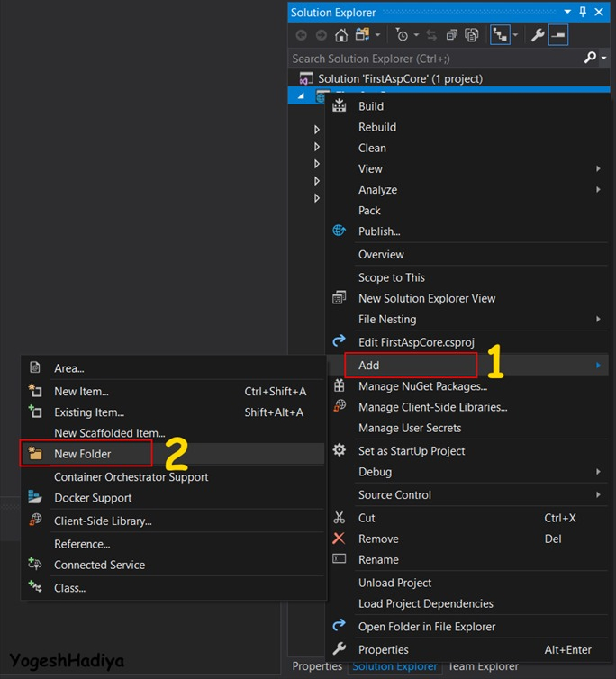Image resolution: width=616 pixels, height=679 pixels.
Task: Click the Connected Service icon
Action: coord(35,564)
